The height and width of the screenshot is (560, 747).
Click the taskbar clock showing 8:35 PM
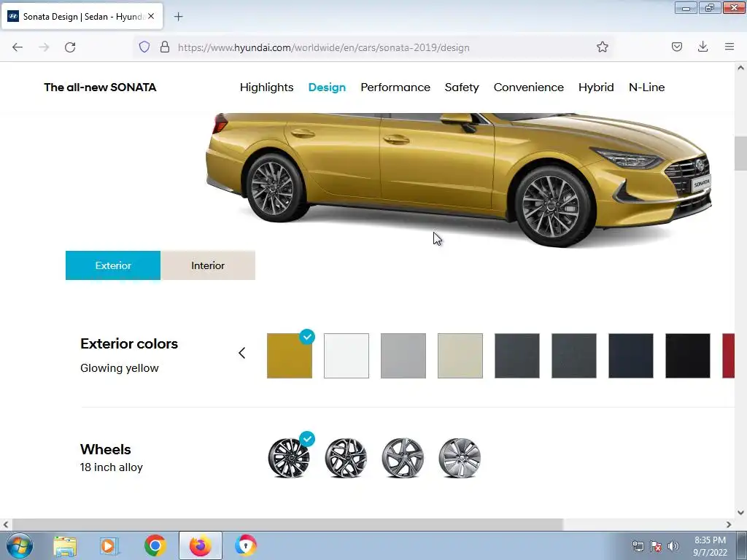click(x=710, y=546)
